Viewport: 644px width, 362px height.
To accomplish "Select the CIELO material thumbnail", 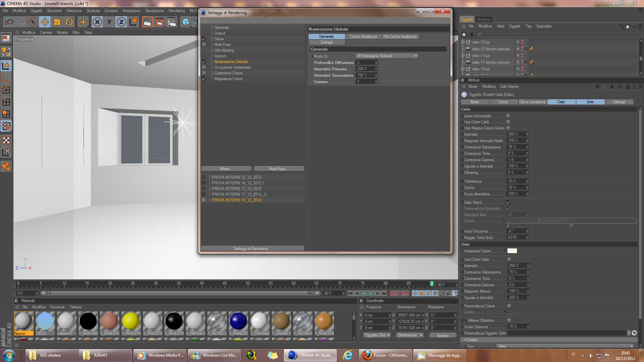I will coord(45,321).
